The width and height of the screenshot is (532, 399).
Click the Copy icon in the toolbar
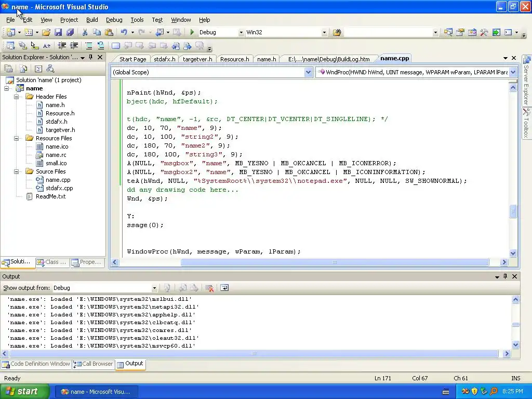[97, 32]
